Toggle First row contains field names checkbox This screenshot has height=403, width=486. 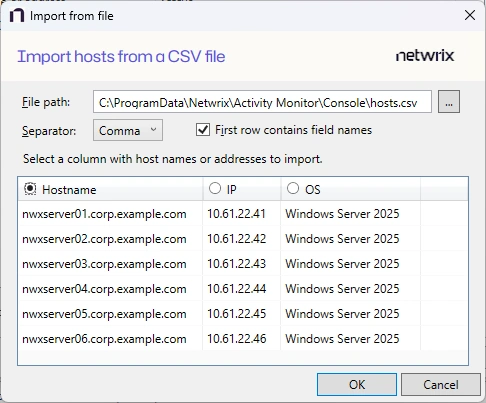[203, 130]
